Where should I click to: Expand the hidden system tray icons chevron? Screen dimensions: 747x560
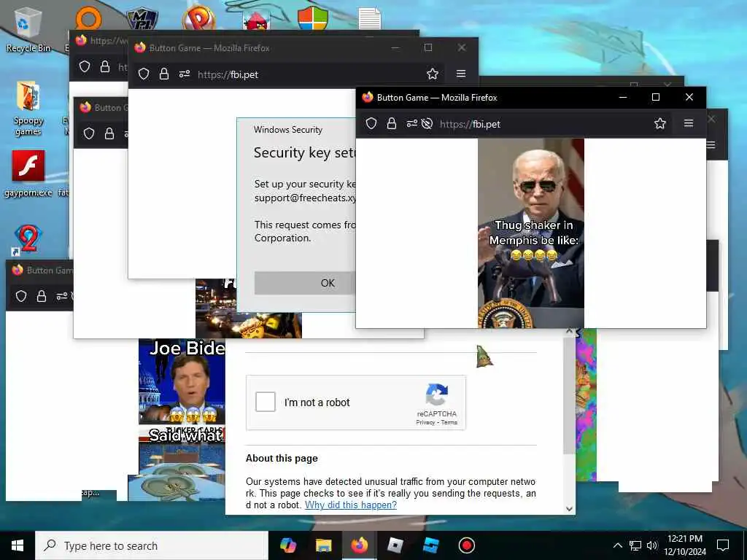pos(617,545)
